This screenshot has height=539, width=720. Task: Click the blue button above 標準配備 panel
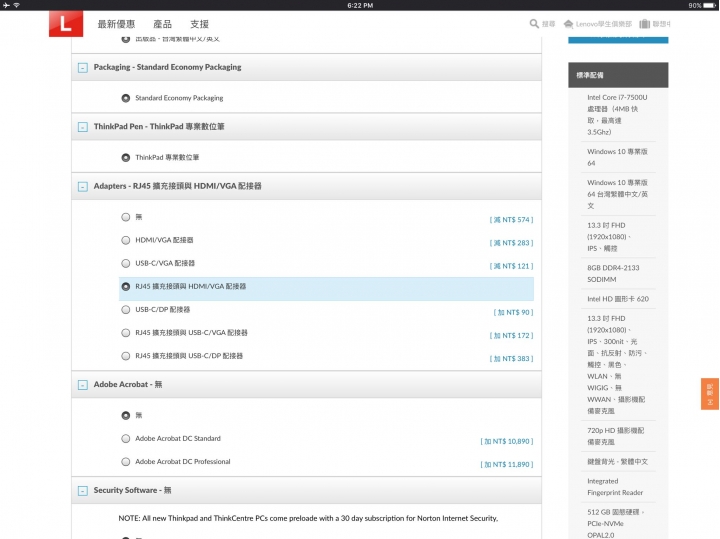click(x=618, y=39)
